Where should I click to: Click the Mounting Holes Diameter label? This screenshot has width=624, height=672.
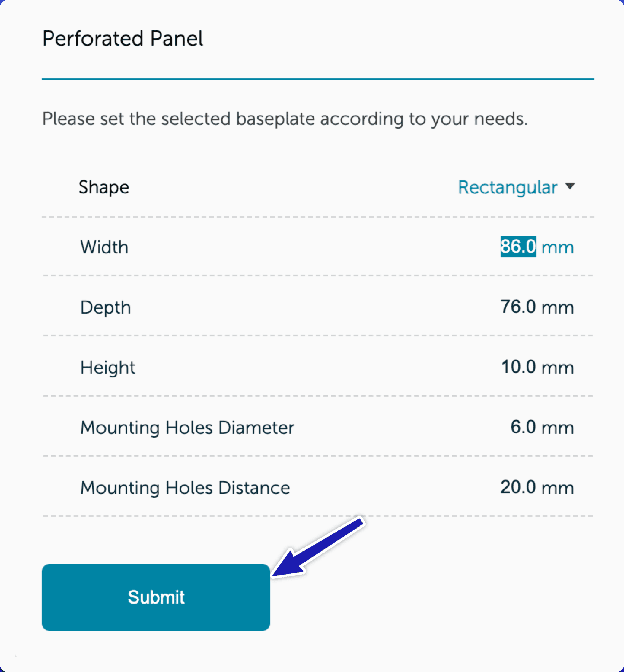tap(187, 428)
